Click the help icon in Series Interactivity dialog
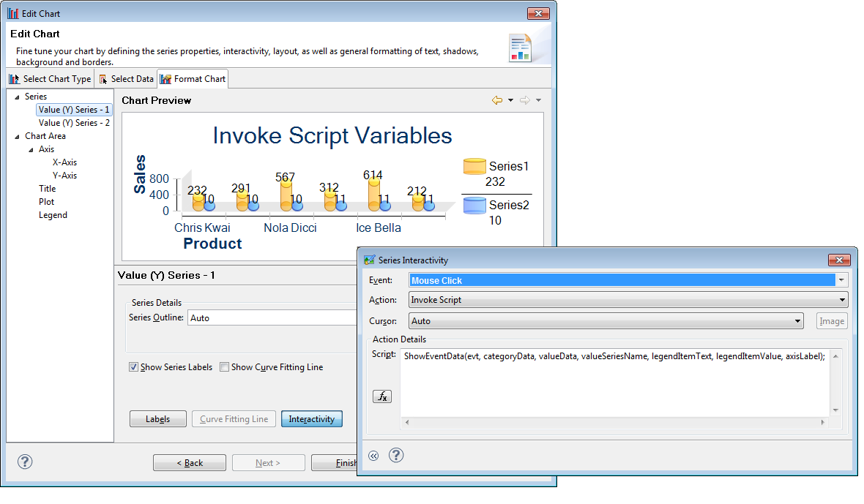864x504 pixels. tap(396, 455)
